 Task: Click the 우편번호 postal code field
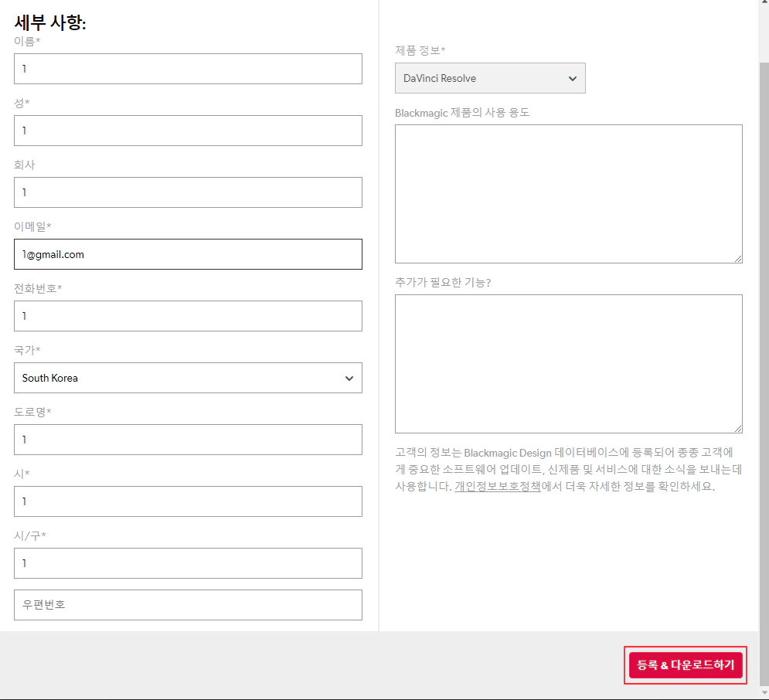pyautogui.click(x=188, y=604)
